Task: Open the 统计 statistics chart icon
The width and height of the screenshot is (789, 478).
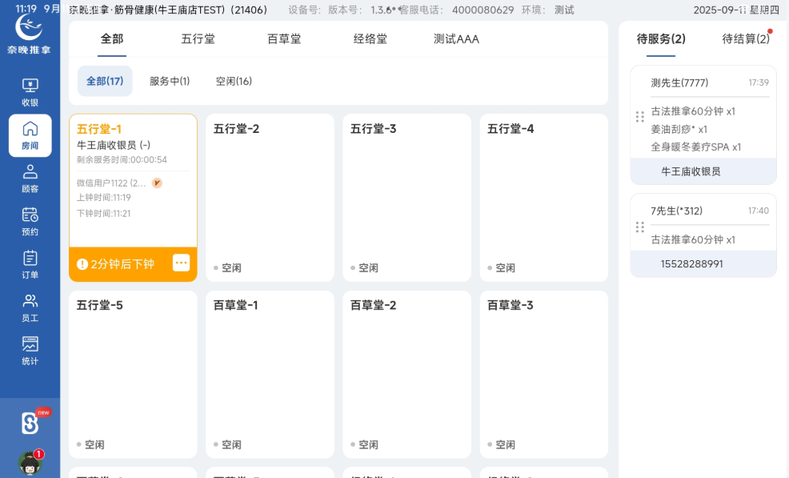Action: coord(30,350)
